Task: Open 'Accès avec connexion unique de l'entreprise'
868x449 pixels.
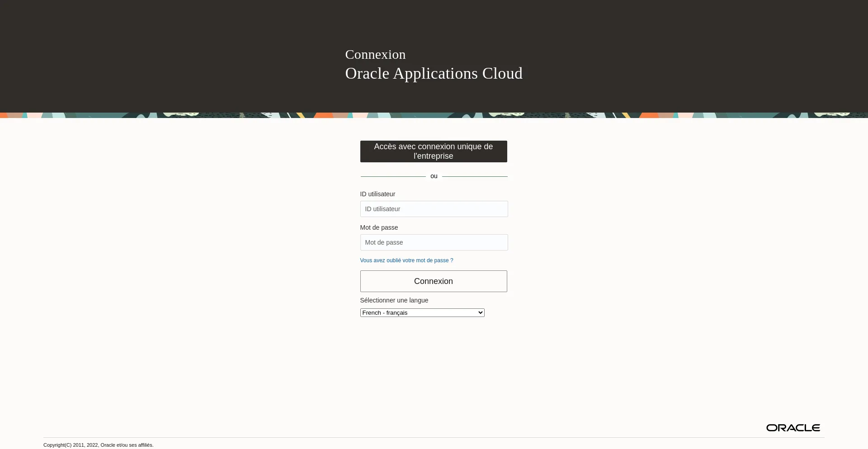Action: (x=433, y=151)
